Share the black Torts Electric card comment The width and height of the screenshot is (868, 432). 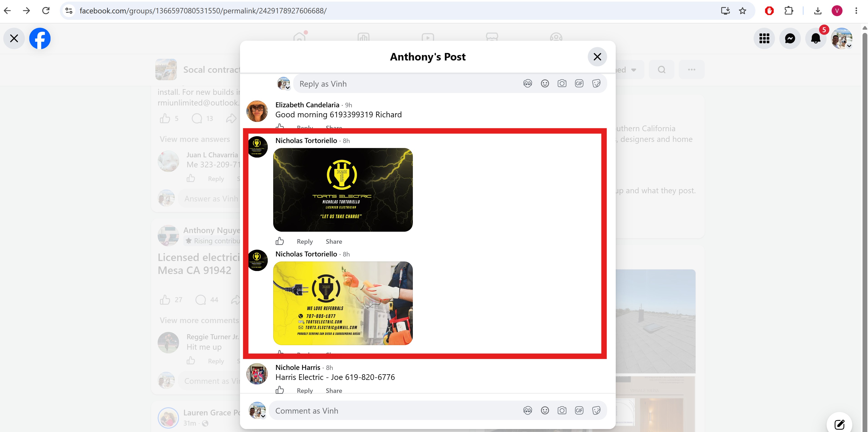(334, 242)
